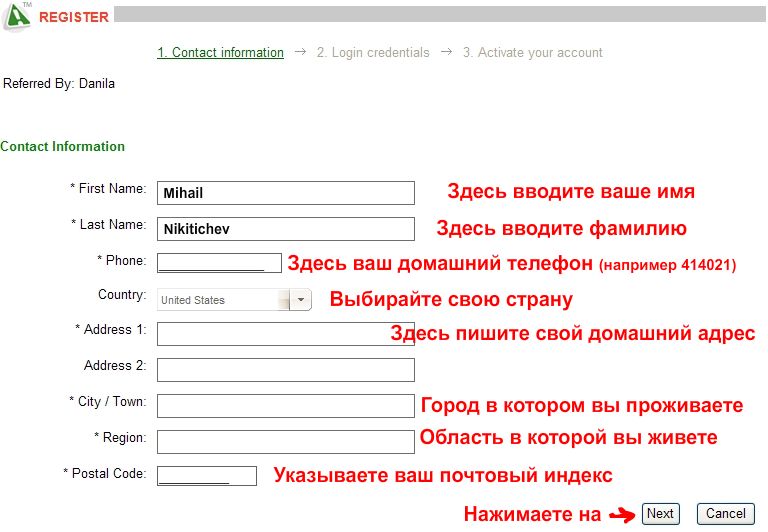Click the 'Last Name:' label

point(109,224)
